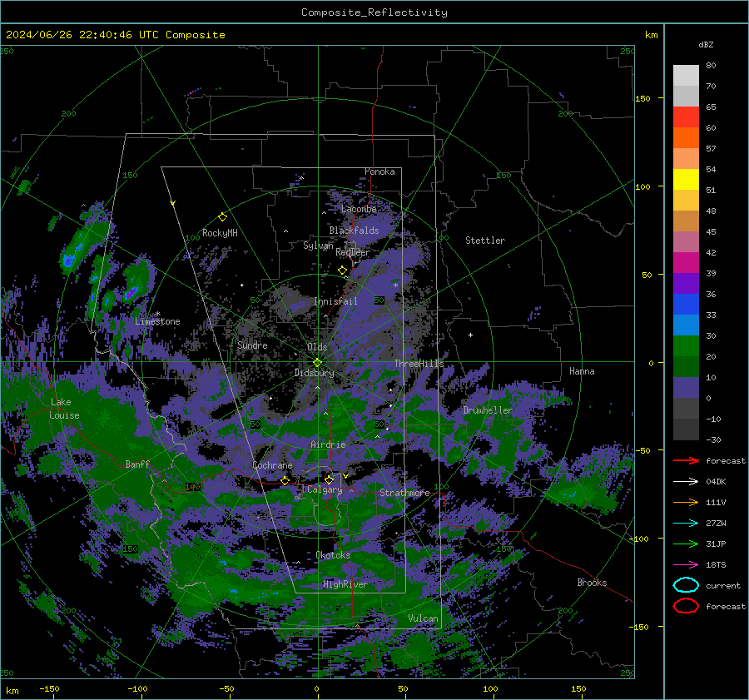
Task: Click yellow diamond marker above Calgary label
Action: point(329,479)
